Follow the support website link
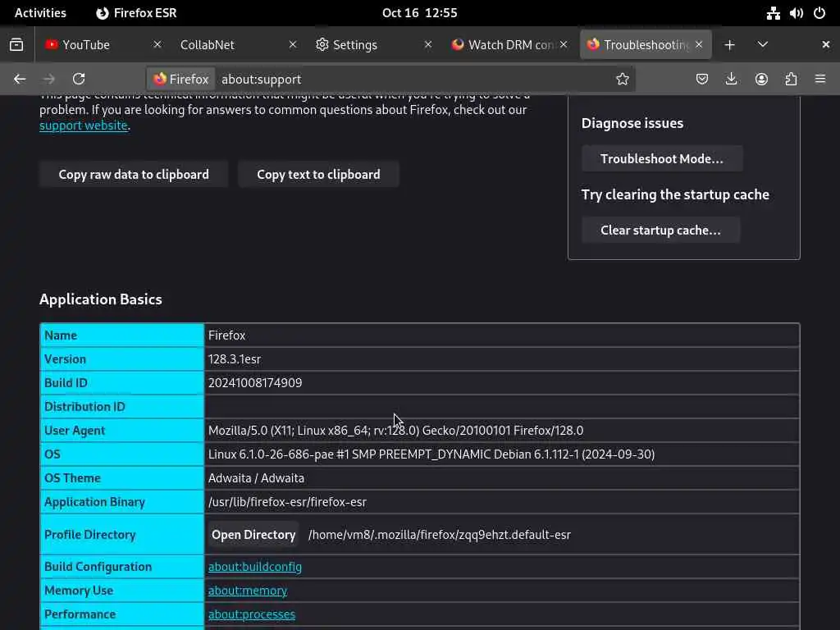 click(84, 126)
